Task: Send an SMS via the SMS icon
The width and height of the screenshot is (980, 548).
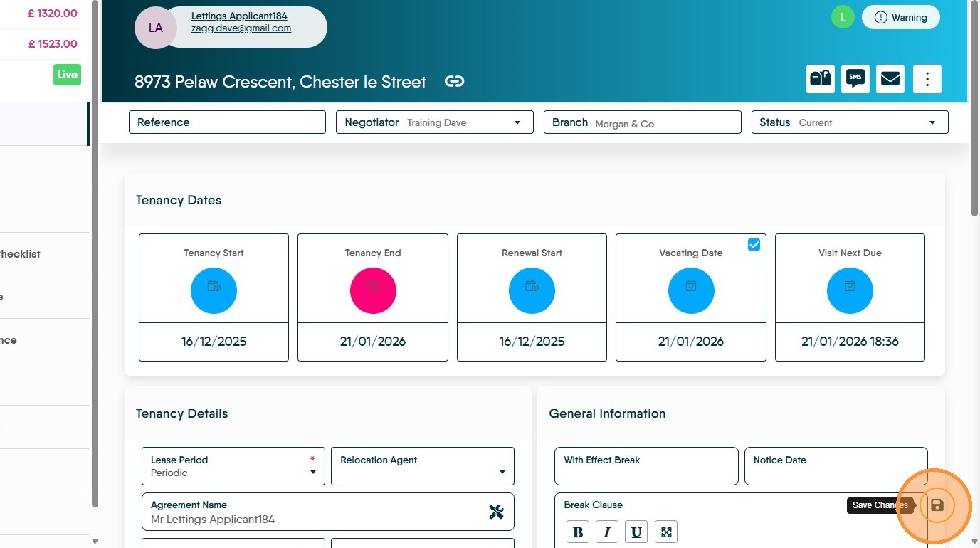Action: click(855, 78)
